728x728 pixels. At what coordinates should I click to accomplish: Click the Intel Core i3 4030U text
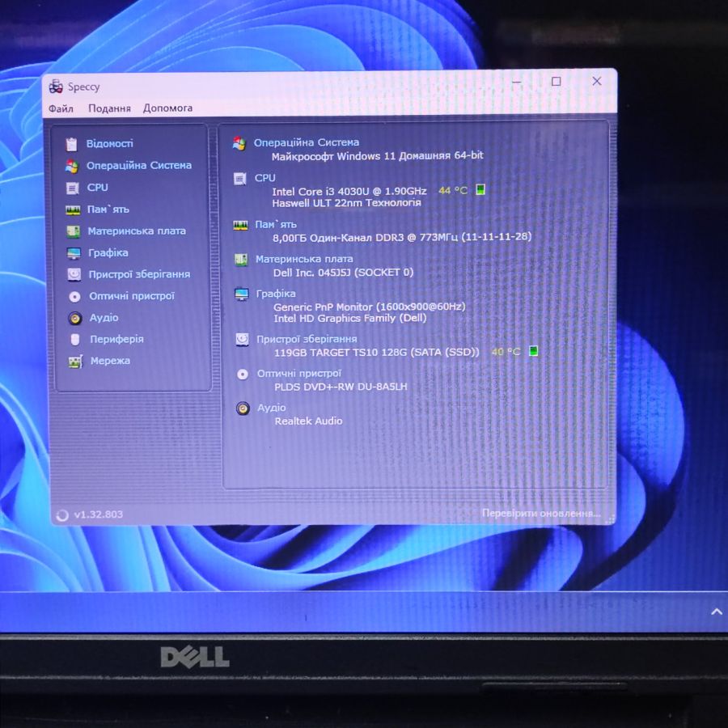point(349,191)
